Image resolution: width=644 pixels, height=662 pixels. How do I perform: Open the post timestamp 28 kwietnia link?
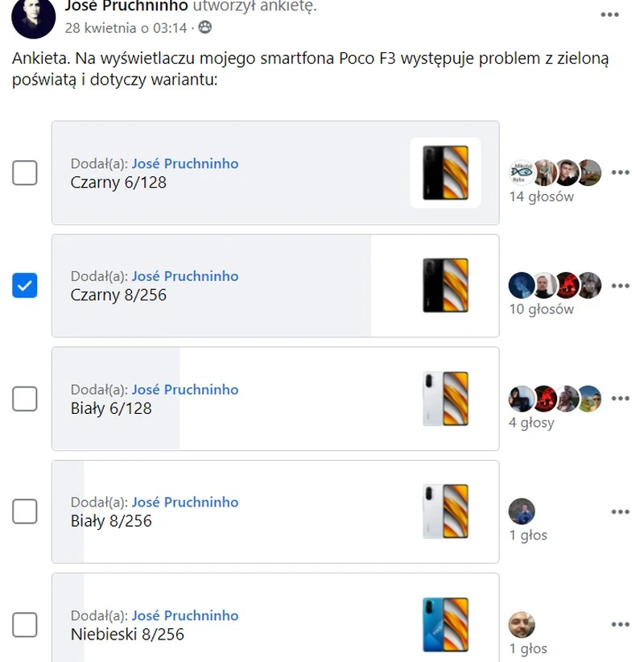click(x=126, y=28)
